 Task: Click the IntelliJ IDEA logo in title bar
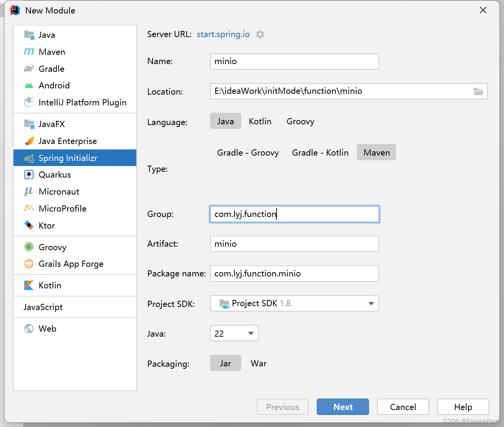pyautogui.click(x=15, y=10)
